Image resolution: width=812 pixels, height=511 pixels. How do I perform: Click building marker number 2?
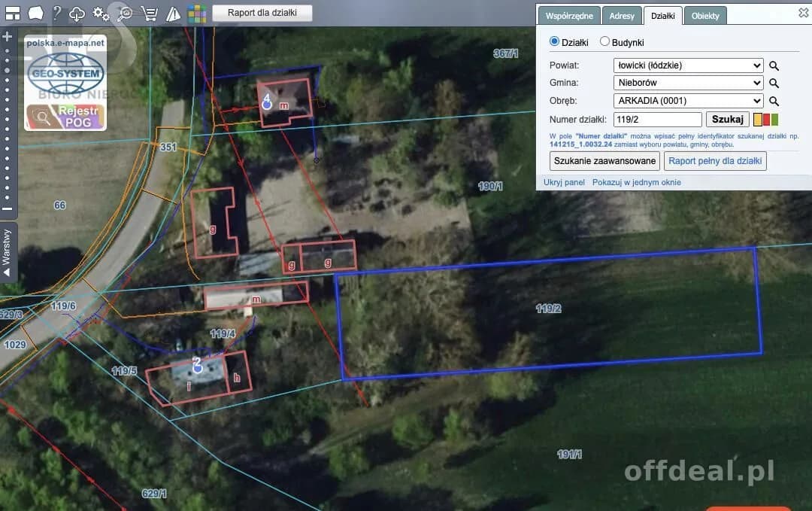[x=197, y=365]
